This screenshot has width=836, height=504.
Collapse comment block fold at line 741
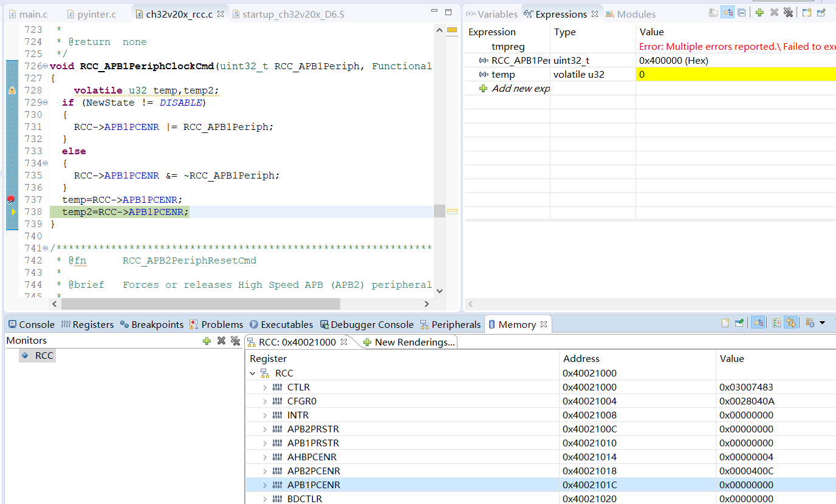pos(46,248)
